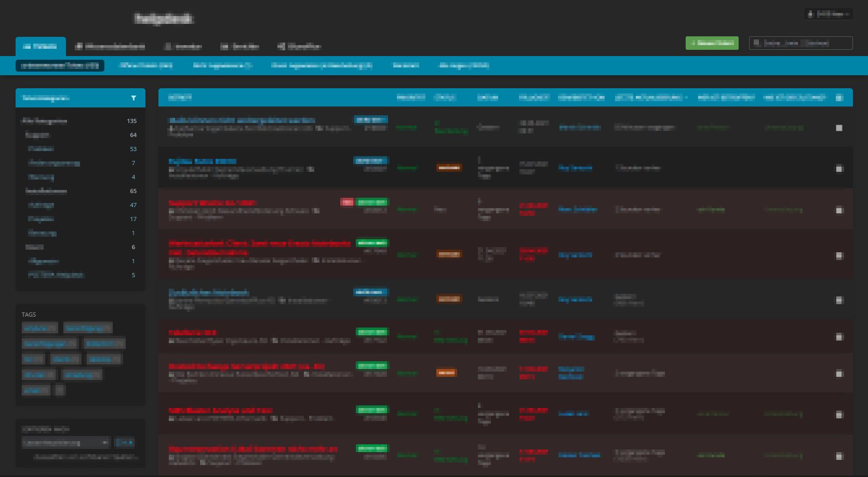
Task: Click the blue button beside the bottom-left combo box
Action: 124,443
